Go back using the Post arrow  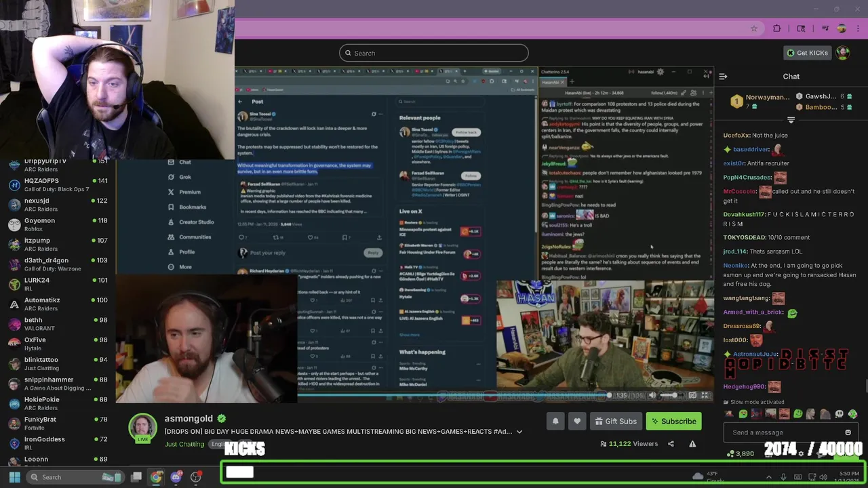coord(240,102)
